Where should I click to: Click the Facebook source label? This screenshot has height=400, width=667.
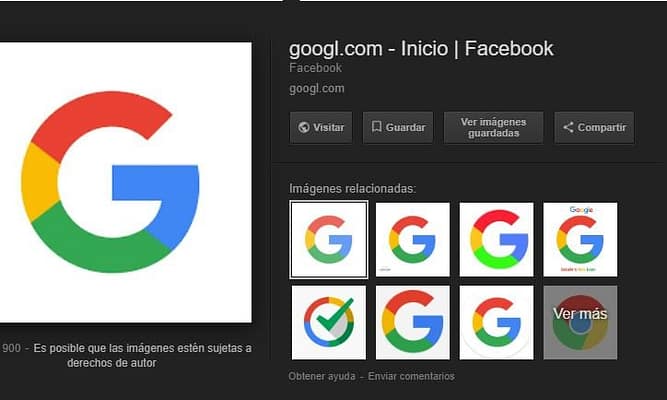[315, 68]
